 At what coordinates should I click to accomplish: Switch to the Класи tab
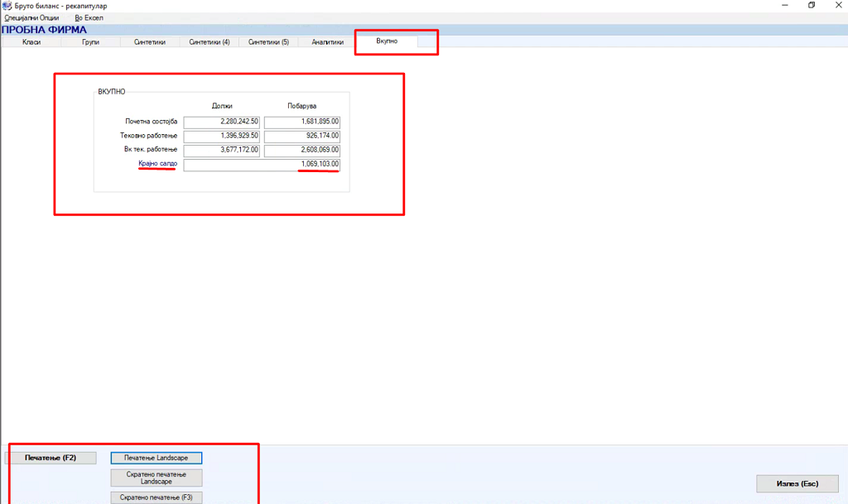pos(31,41)
